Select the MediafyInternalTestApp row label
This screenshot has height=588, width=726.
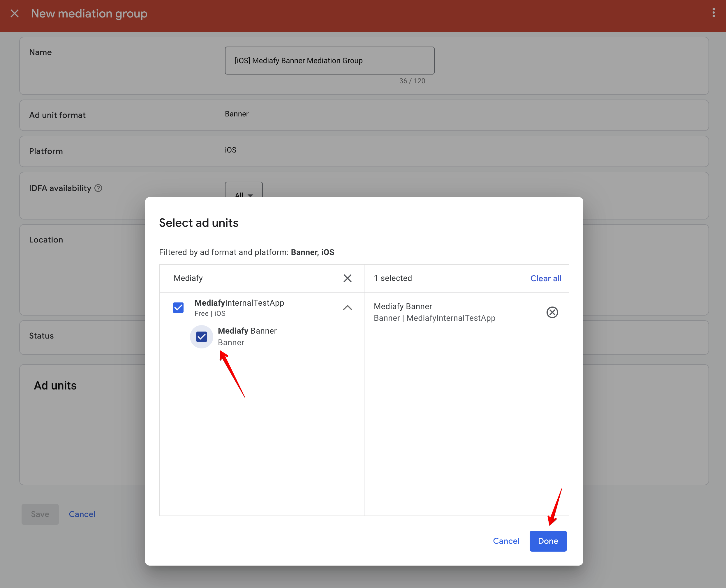239,303
